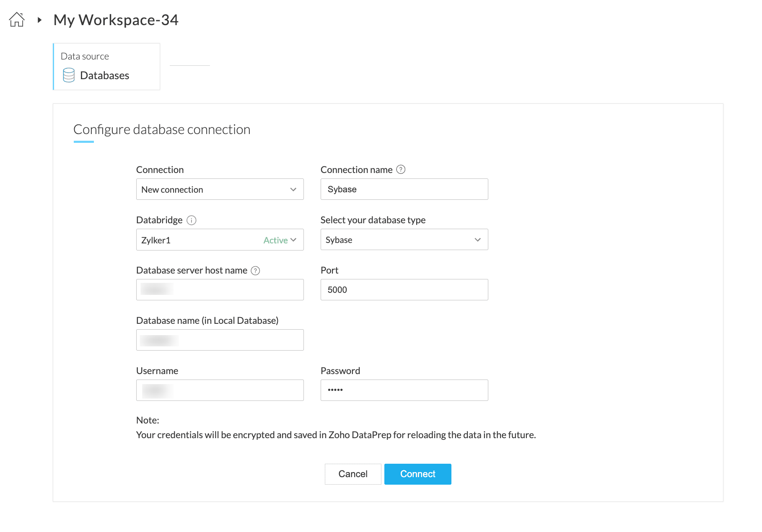Click the Active status in Databridge
762x532 pixels.
275,240
